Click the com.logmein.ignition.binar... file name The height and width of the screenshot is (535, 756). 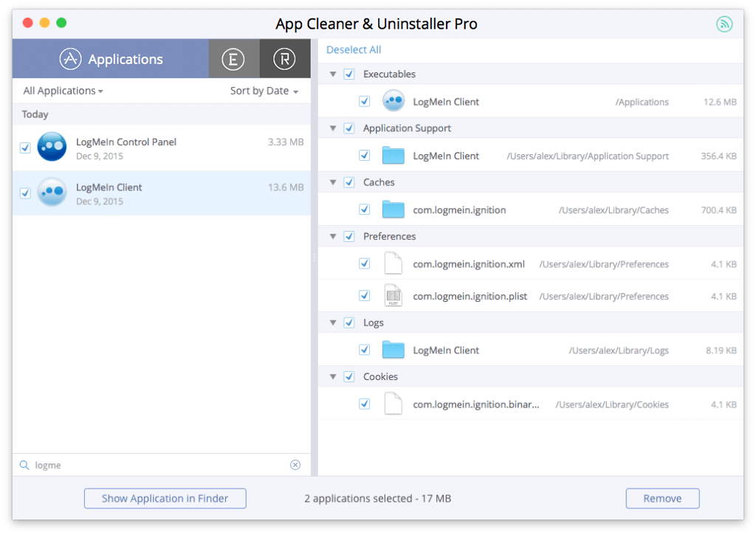pyautogui.click(x=476, y=404)
